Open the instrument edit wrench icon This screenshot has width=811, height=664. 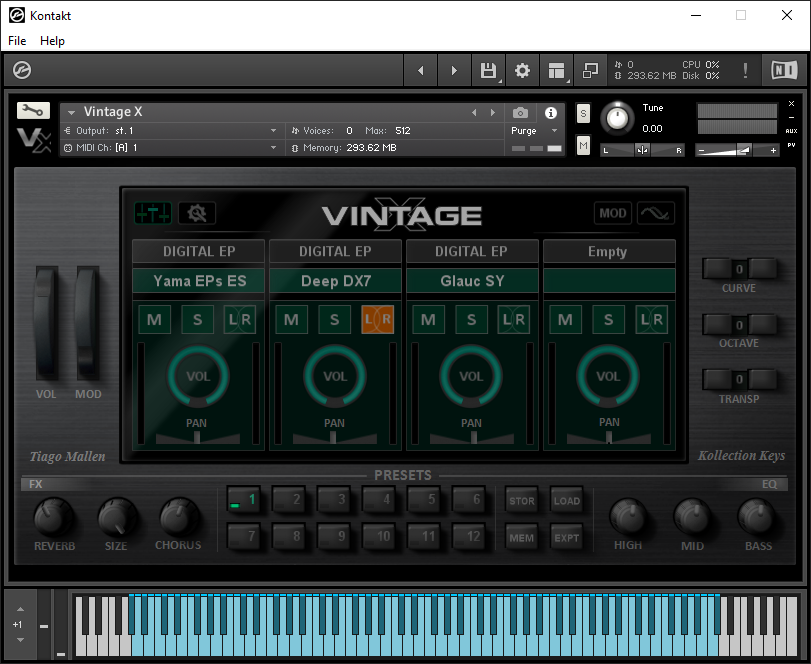pos(33,110)
